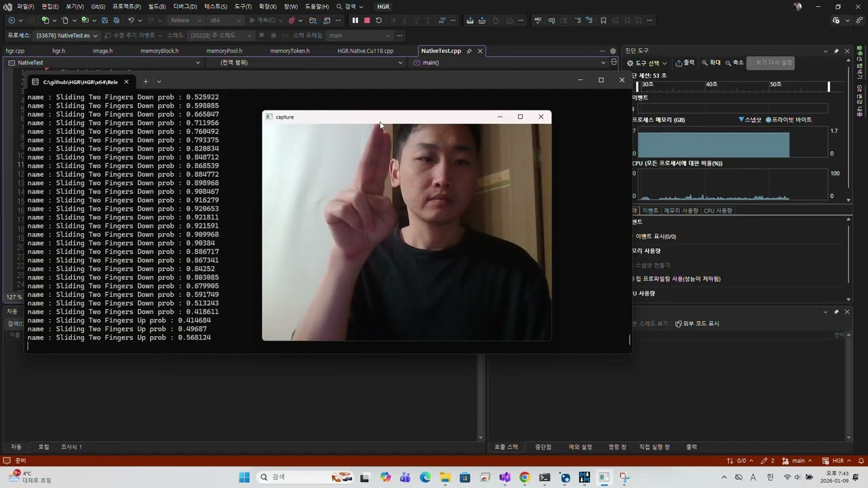868x488 pixels.
Task: Open the x64 platform dropdown
Action: click(x=225, y=20)
